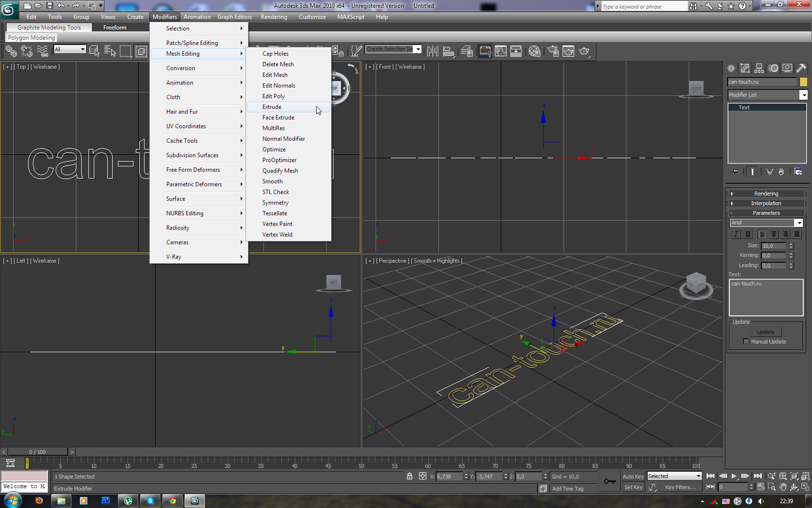Open Create Selection Set dropdown

tap(418, 49)
